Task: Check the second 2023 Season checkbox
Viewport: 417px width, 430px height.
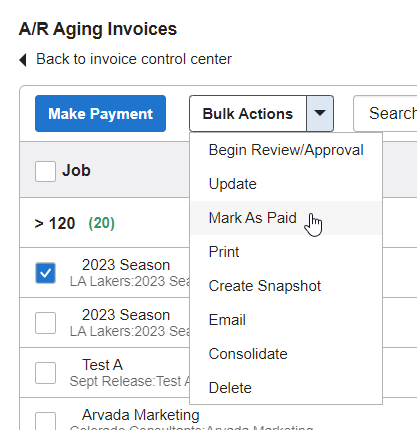Action: (45, 323)
